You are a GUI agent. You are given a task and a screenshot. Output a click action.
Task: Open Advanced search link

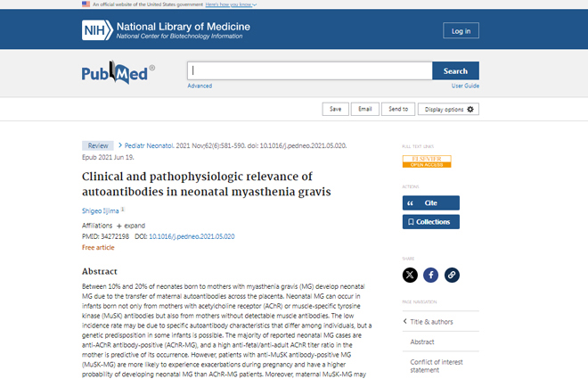[x=200, y=86]
